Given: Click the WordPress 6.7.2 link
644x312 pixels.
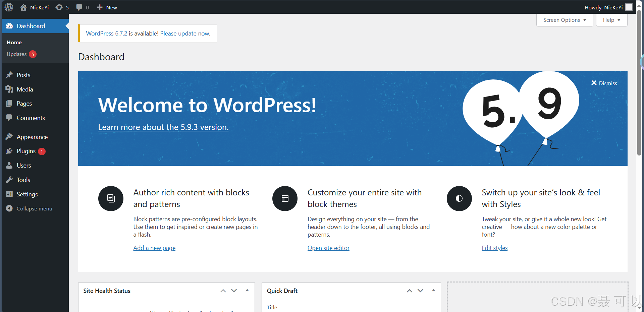Looking at the screenshot, I should 106,33.
